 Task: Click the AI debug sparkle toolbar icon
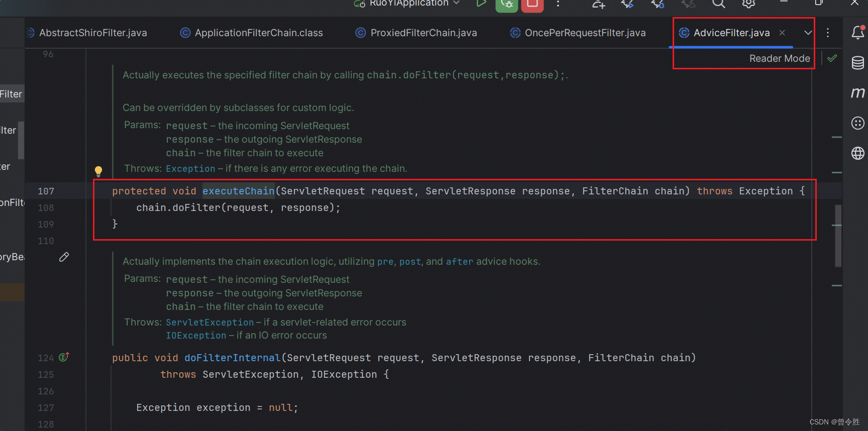658,4
